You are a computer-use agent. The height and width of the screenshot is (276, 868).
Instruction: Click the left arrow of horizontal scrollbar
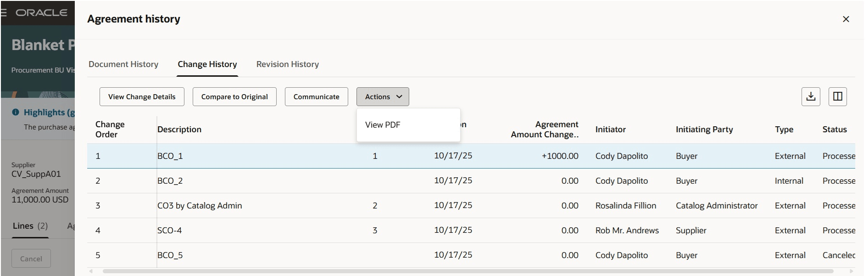click(91, 271)
